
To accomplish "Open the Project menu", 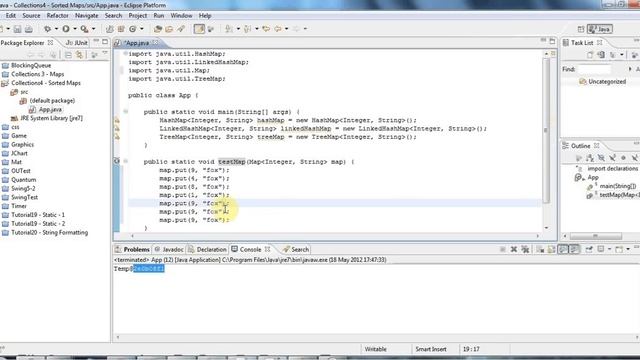I will pyautogui.click(x=138, y=16).
